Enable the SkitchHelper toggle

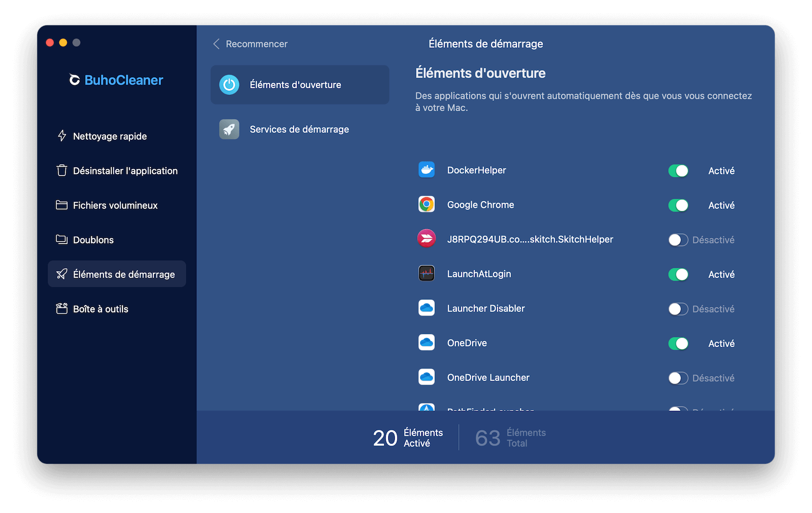point(679,240)
